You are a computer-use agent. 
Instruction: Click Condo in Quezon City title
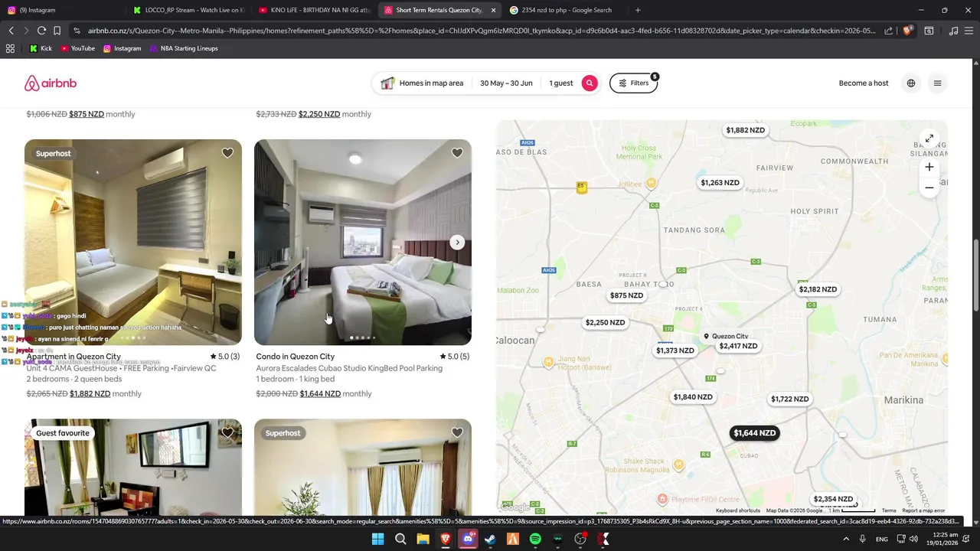tap(295, 357)
